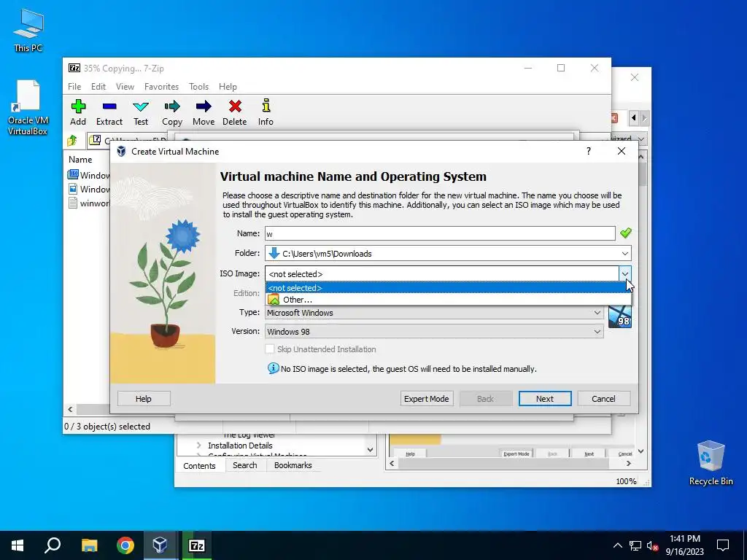Image resolution: width=747 pixels, height=560 pixels.
Task: Click the 7-Zip Copy toolbar icon
Action: tap(172, 106)
